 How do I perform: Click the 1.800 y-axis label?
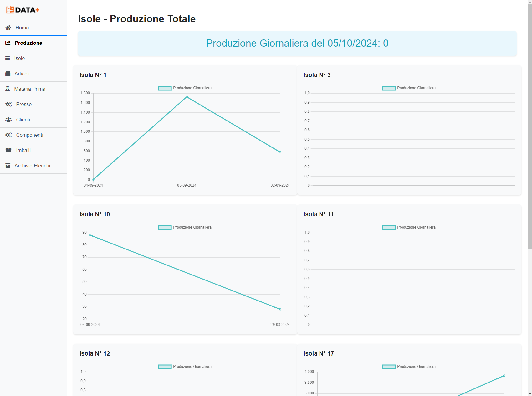pos(85,93)
